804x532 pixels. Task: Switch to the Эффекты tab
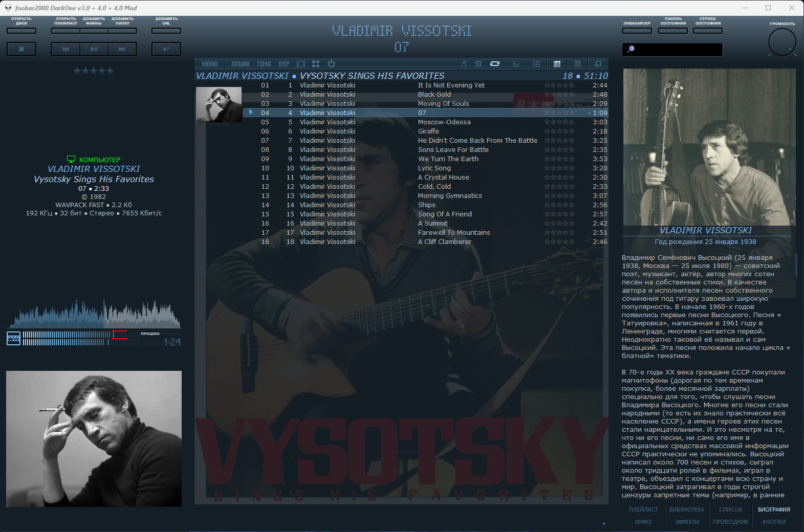tap(687, 522)
